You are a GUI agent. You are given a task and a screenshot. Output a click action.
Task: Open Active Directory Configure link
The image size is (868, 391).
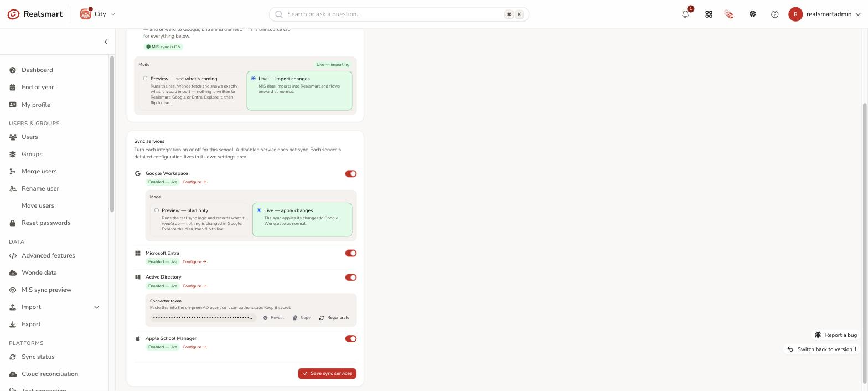point(194,286)
